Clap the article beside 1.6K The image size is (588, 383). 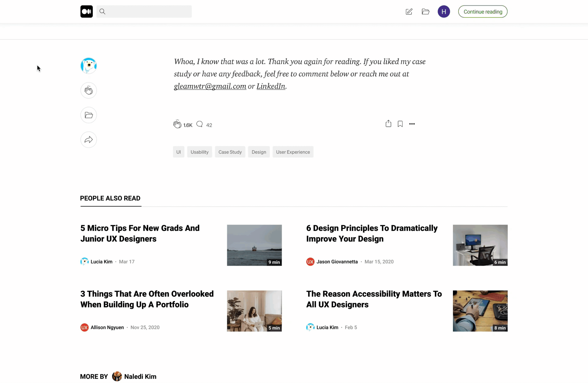click(177, 124)
